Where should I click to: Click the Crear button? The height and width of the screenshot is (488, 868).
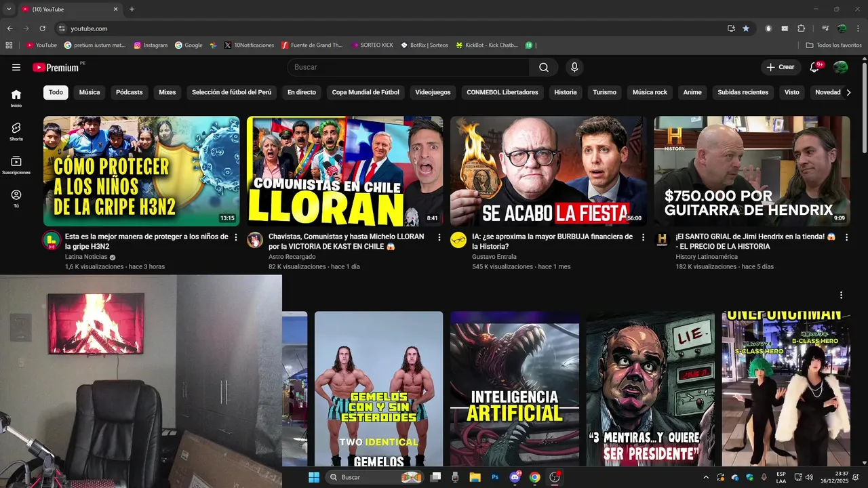781,67
